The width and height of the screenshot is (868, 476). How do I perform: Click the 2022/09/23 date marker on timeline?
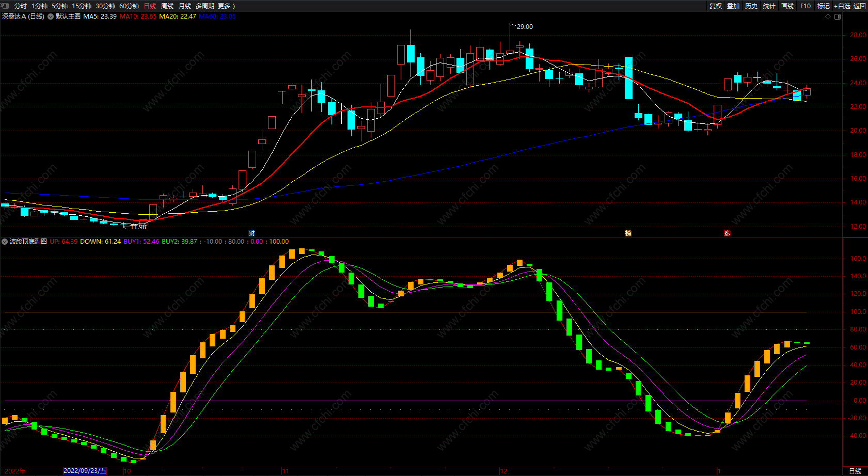click(x=85, y=471)
